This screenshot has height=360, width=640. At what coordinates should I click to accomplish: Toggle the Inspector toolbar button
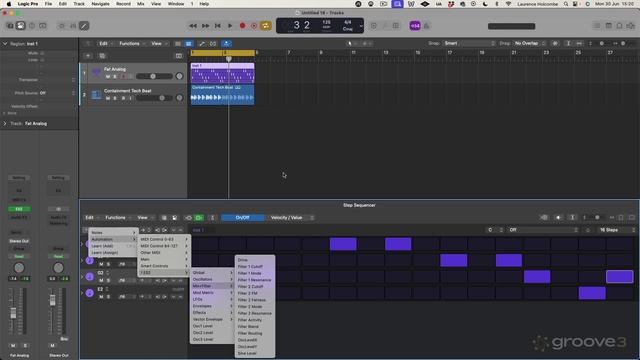tap(20, 26)
